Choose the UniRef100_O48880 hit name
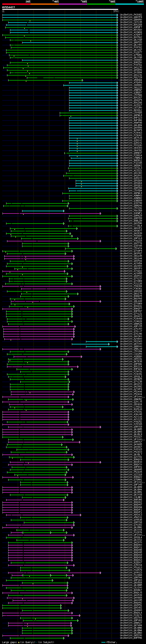Image resolution: width=146 pixels, height=644 pixels. [x=131, y=85]
